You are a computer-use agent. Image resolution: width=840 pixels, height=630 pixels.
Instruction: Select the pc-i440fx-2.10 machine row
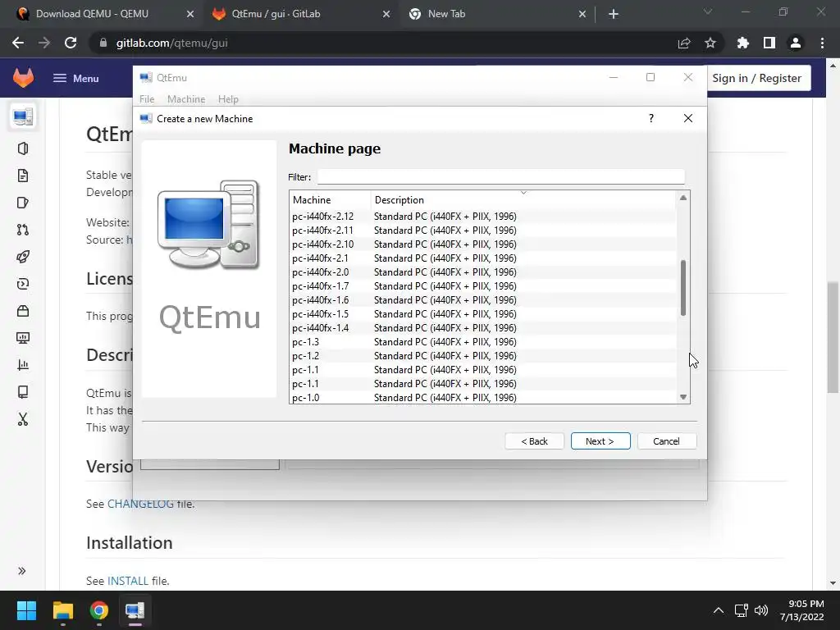point(482,244)
